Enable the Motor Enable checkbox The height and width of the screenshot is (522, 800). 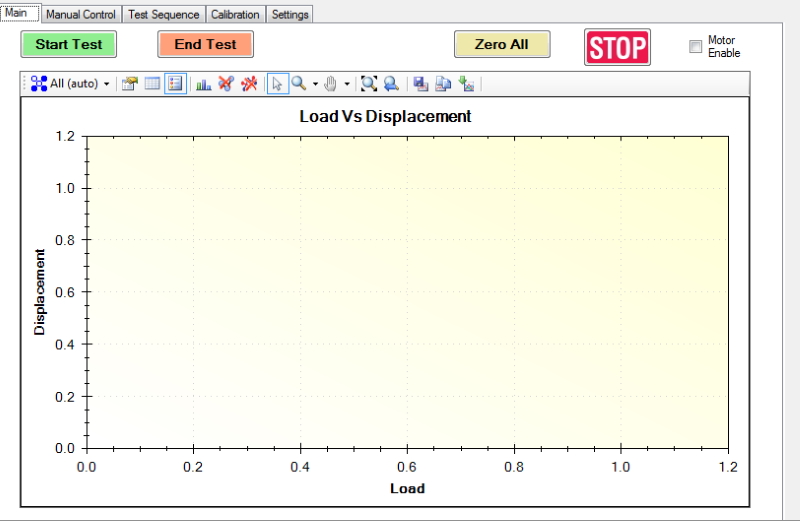coord(696,47)
